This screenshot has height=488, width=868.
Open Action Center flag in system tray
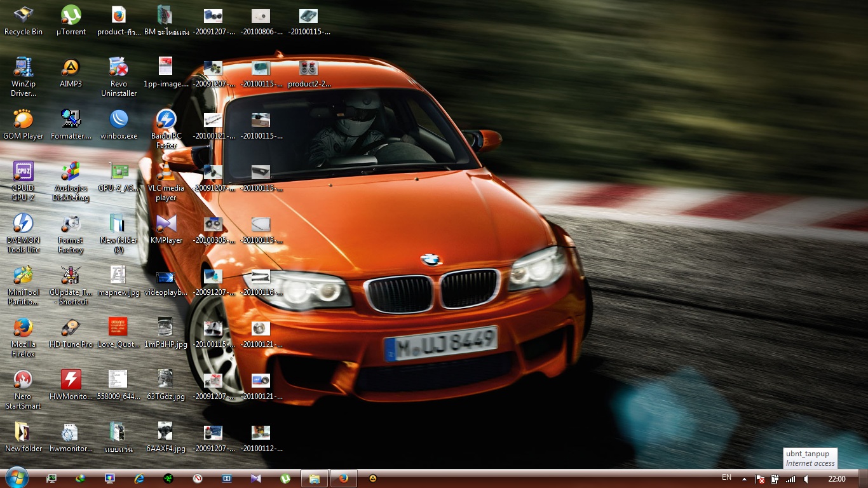pyautogui.click(x=759, y=478)
